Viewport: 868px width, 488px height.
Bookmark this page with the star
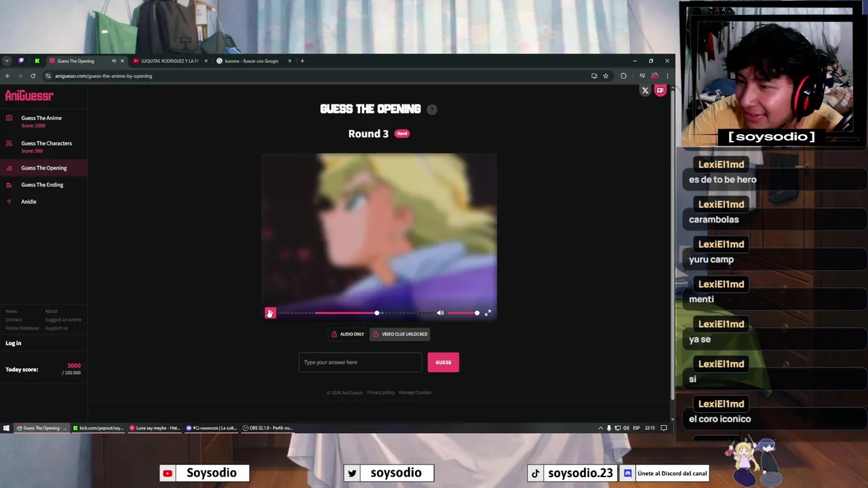tap(606, 76)
